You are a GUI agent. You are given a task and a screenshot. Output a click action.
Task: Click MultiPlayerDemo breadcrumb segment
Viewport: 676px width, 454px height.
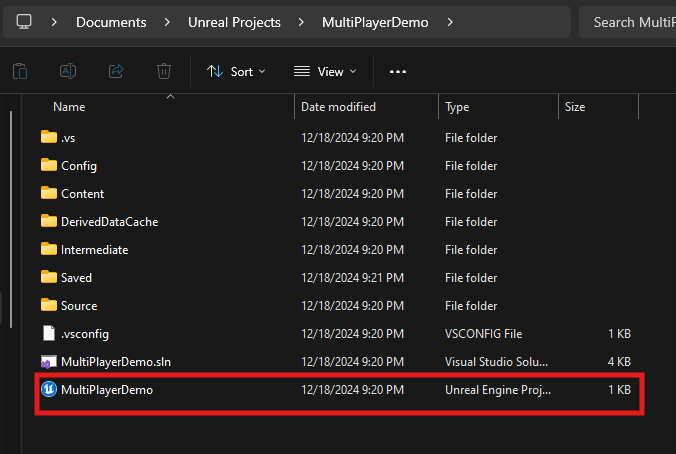pyautogui.click(x=375, y=22)
